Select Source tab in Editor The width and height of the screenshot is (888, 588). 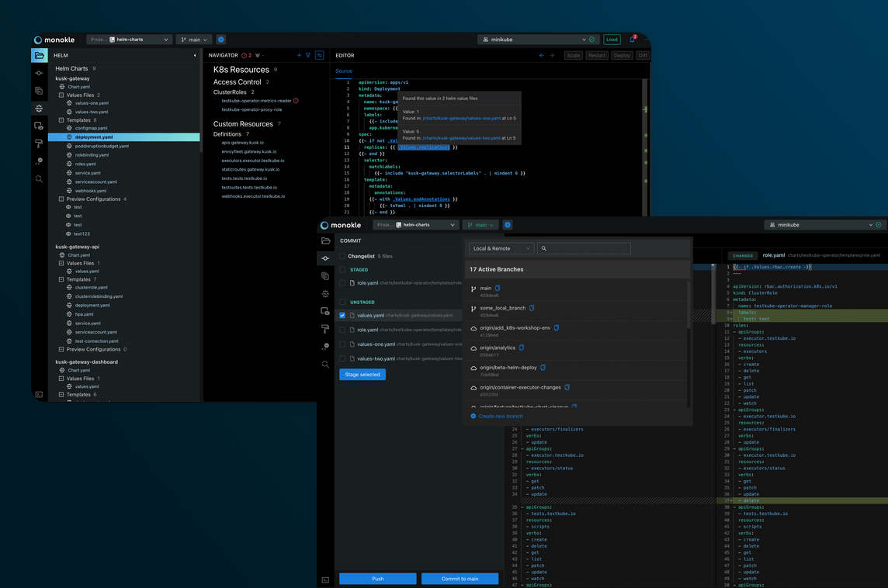[x=344, y=71]
